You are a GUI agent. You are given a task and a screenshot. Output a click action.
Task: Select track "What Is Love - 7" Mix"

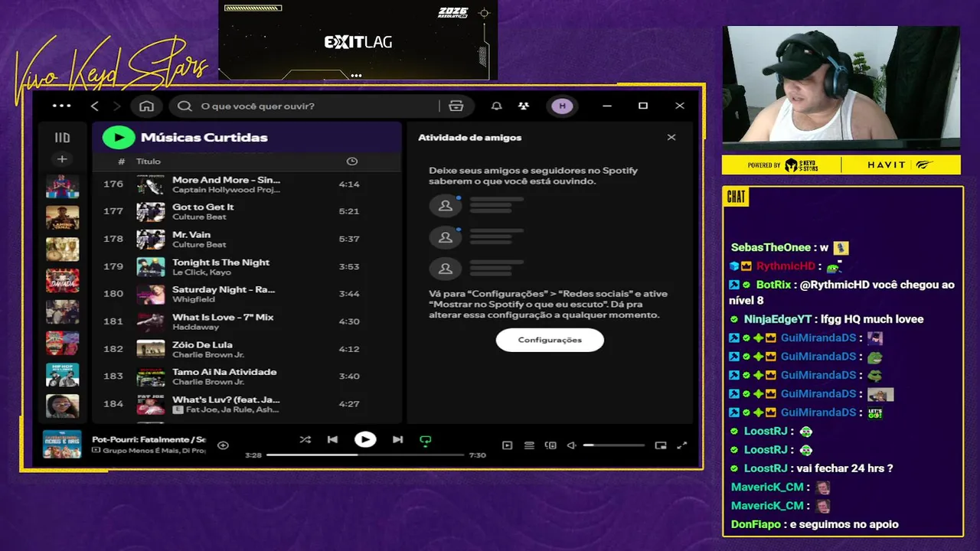click(223, 317)
